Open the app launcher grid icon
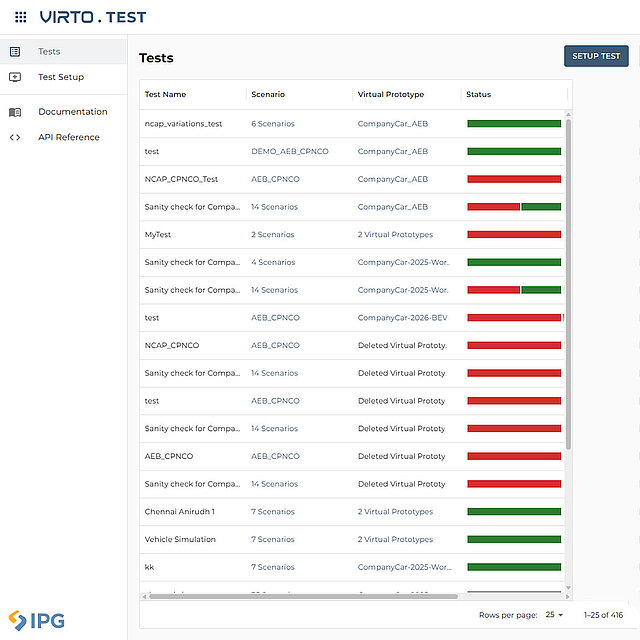The height and width of the screenshot is (640, 640). pos(21,17)
